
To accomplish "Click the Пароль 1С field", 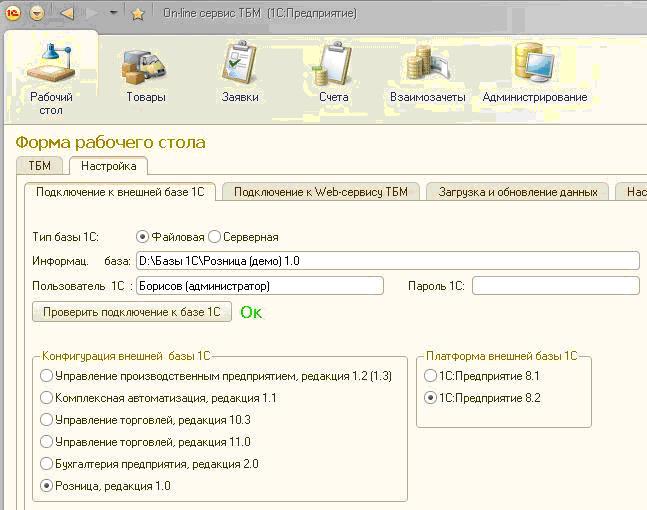I will tap(556, 286).
